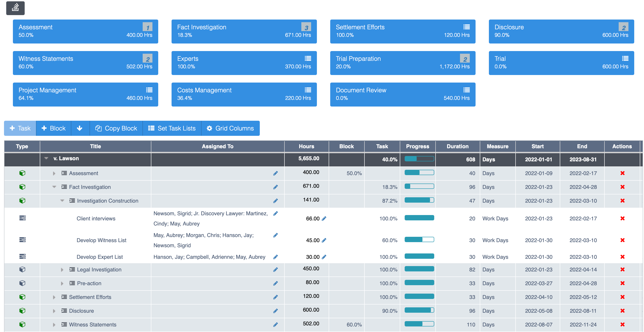Collapse the Fact Investigation block
This screenshot has width=644, height=332.
pyautogui.click(x=54, y=187)
